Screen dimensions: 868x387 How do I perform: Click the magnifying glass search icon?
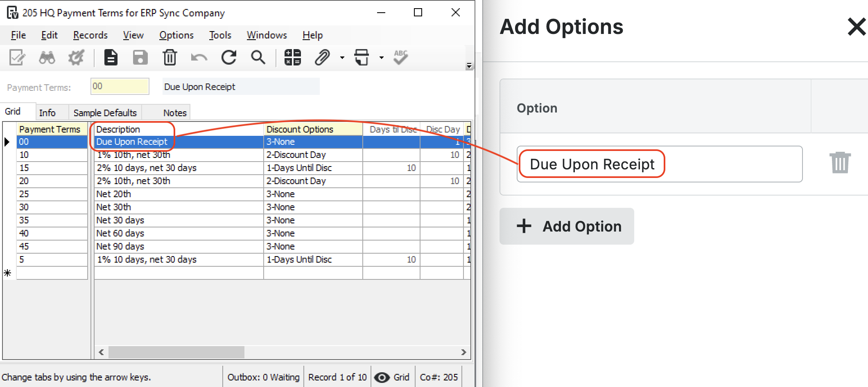[258, 58]
